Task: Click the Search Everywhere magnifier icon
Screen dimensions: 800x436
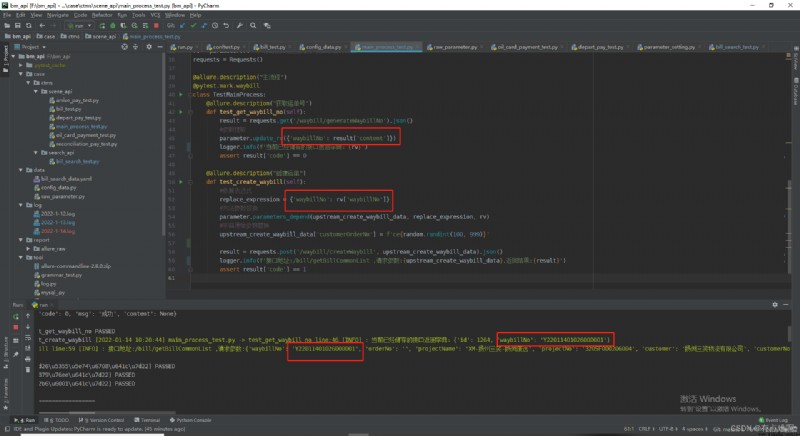Action: tap(253, 25)
